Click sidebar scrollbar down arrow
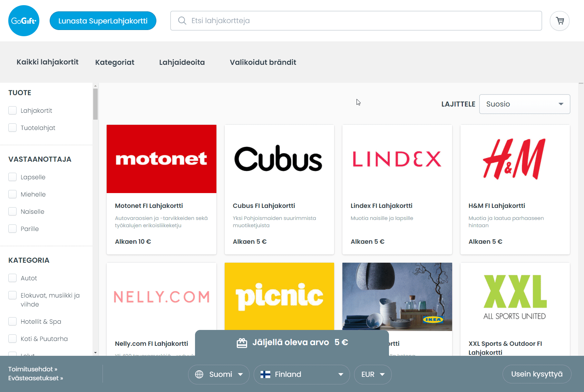 [x=95, y=353]
